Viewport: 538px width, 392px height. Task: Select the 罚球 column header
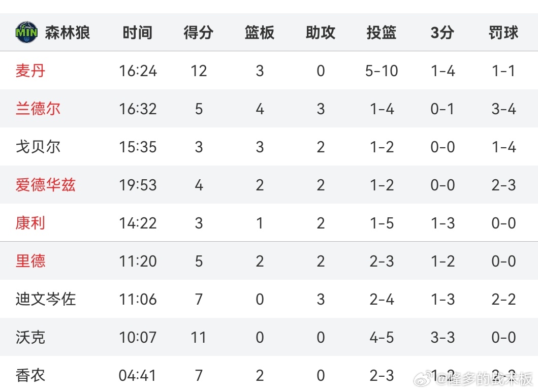click(x=503, y=32)
